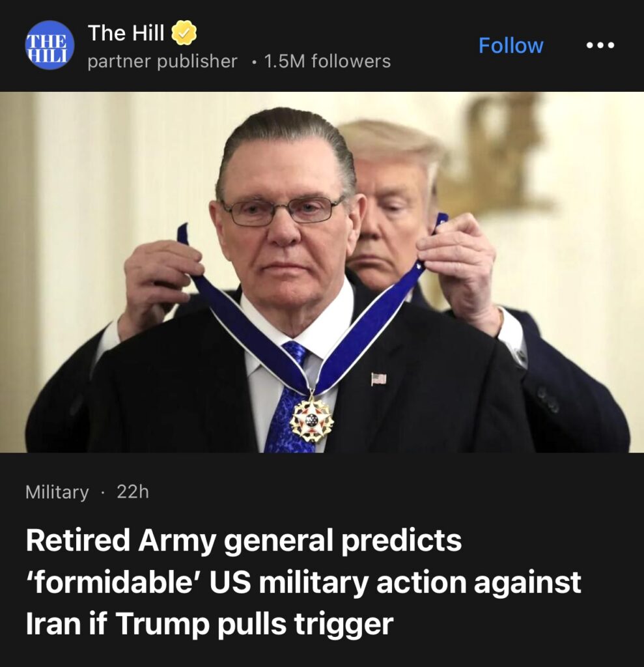Tap the blue Follow text button
The height and width of the screenshot is (667, 644).
tap(511, 45)
